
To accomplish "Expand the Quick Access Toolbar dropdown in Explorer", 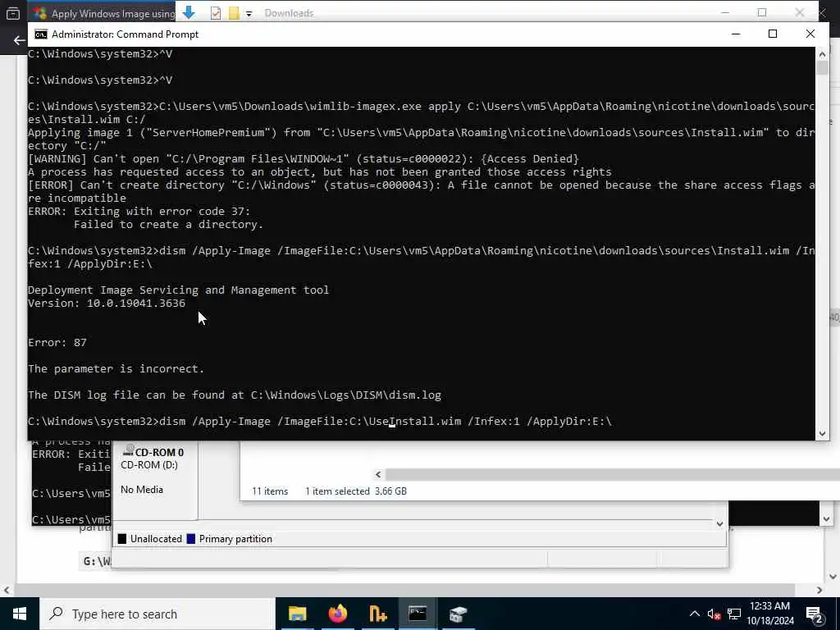I will [249, 14].
